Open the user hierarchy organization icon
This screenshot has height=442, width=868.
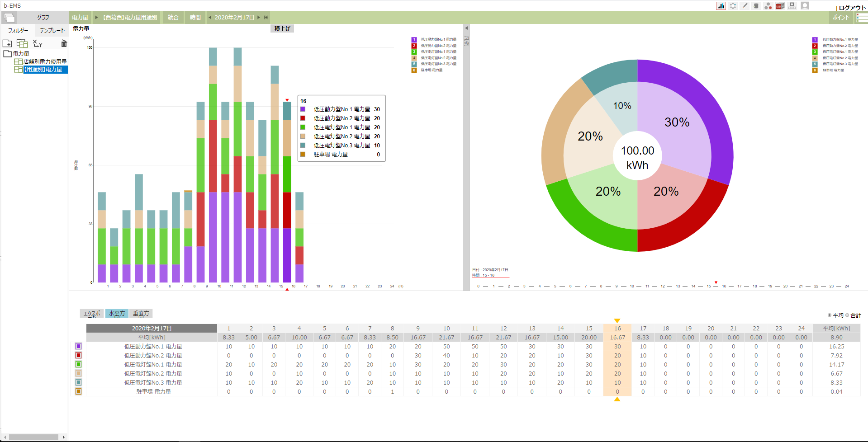click(x=792, y=6)
